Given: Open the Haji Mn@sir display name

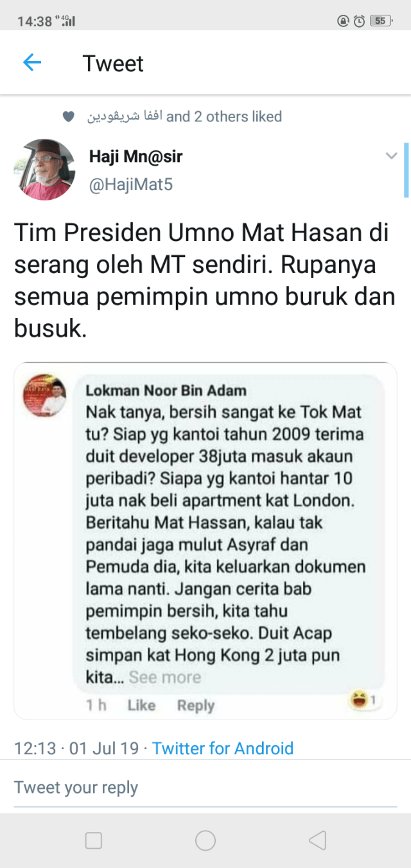Looking at the screenshot, I should tap(136, 155).
